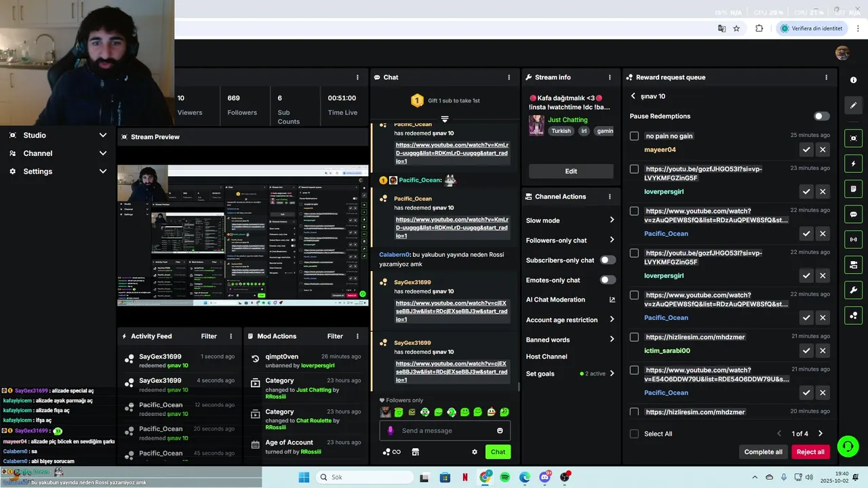Screen dimensions: 868x488
Task: Expand the Settings menu section
Action: [58, 171]
